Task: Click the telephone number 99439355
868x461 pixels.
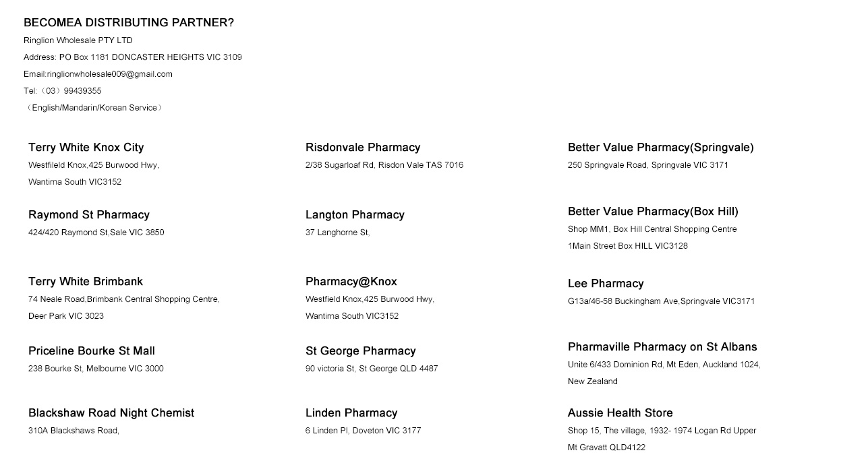Action: tap(82, 91)
